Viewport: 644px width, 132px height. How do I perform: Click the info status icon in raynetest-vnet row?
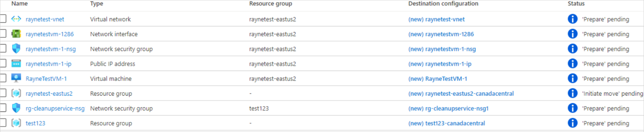pos(573,19)
